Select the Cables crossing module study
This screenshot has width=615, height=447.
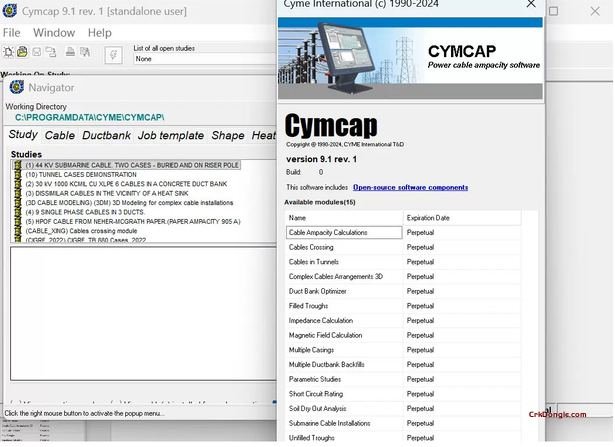(x=81, y=231)
